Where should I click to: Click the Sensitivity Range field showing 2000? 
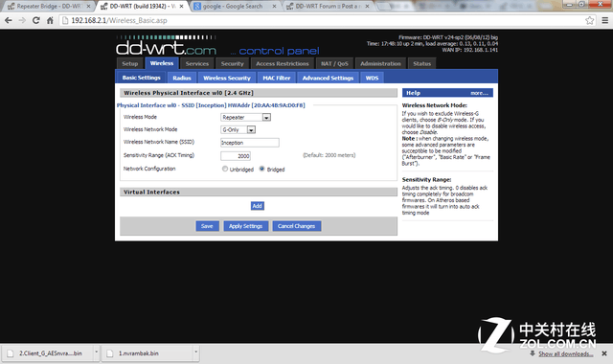coord(236,156)
